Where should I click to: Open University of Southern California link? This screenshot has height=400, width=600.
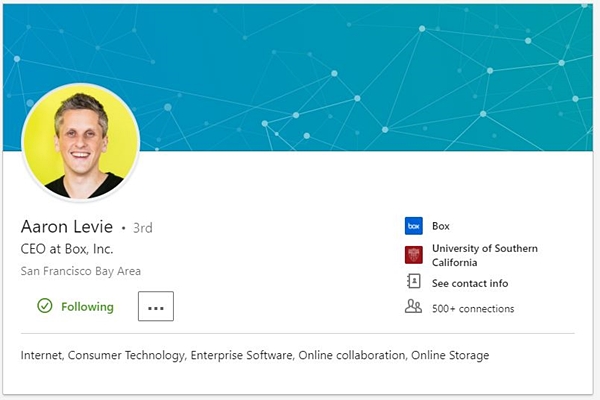pos(485,255)
